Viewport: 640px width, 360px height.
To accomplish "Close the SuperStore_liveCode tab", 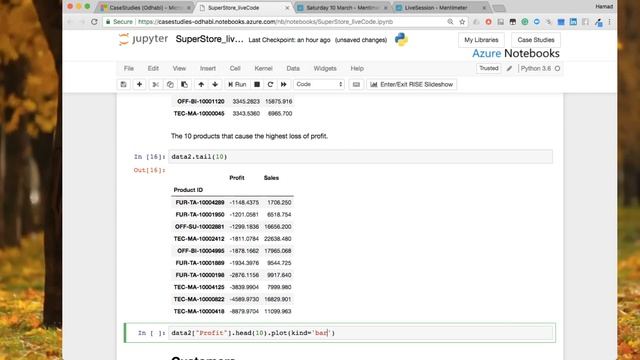I will pos(287,8).
